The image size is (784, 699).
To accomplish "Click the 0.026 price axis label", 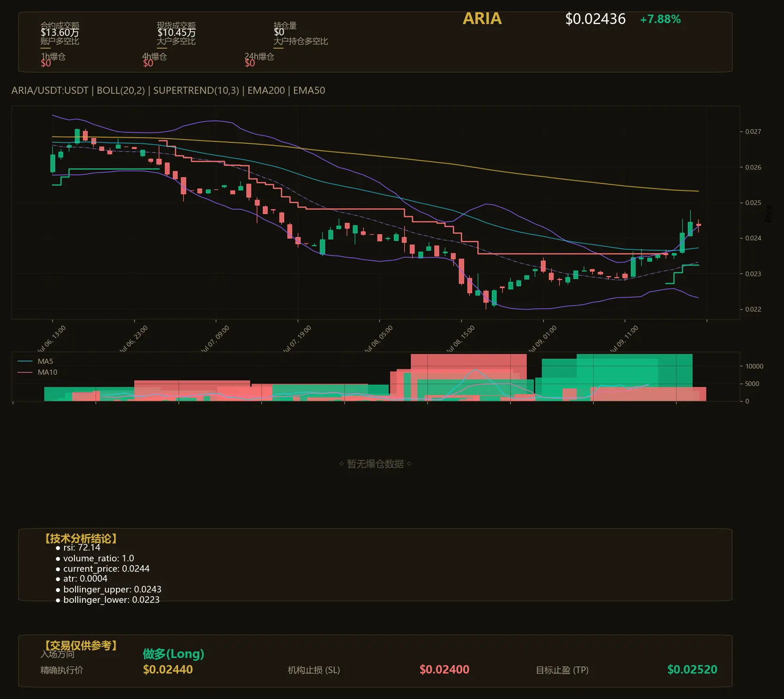I will [x=753, y=167].
